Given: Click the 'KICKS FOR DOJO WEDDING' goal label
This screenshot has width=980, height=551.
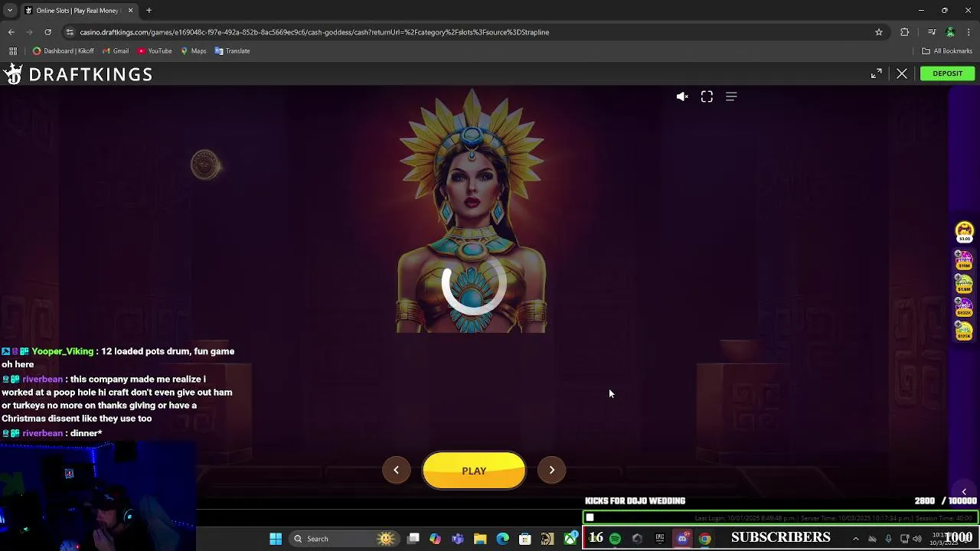Looking at the screenshot, I should [x=635, y=500].
